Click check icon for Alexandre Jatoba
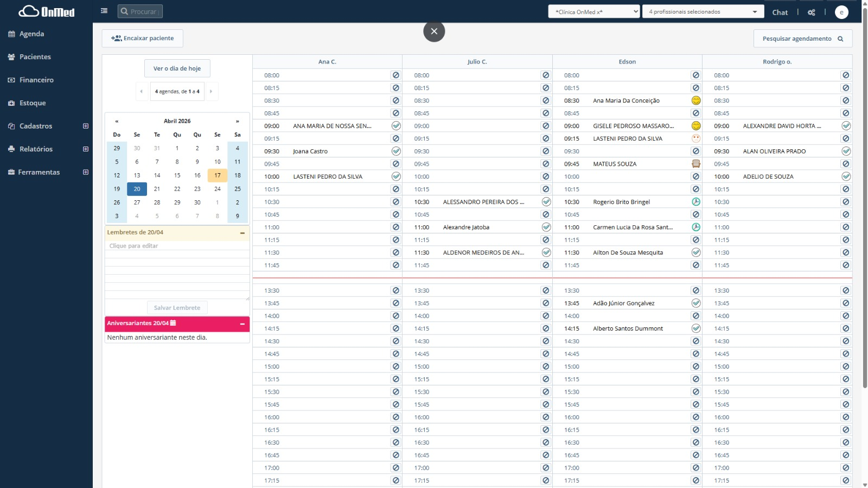 [x=546, y=227]
